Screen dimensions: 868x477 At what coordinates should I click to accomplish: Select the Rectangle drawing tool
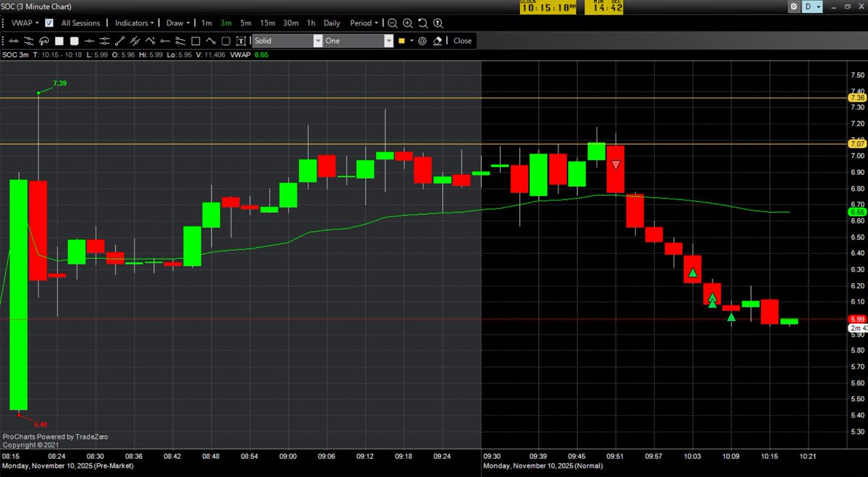(x=195, y=41)
